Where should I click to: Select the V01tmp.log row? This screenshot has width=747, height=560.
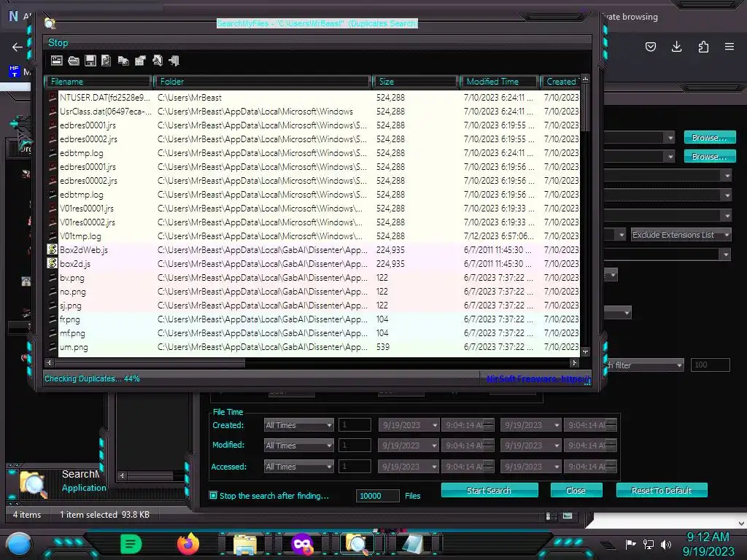coord(313,236)
